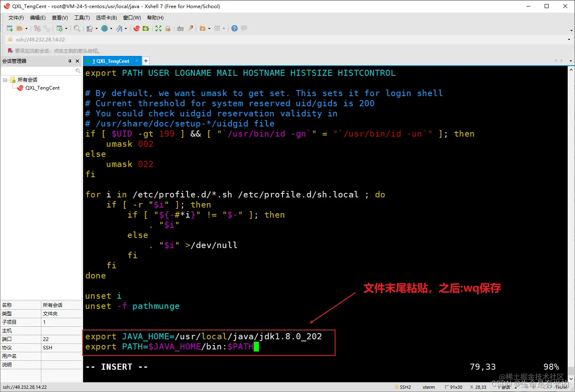Switch to the 1 QXL_TengCent tab

coord(110,61)
